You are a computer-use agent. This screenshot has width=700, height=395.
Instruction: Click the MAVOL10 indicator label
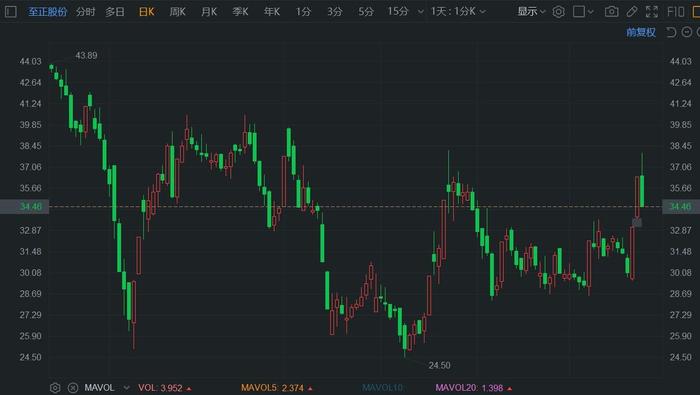382,388
